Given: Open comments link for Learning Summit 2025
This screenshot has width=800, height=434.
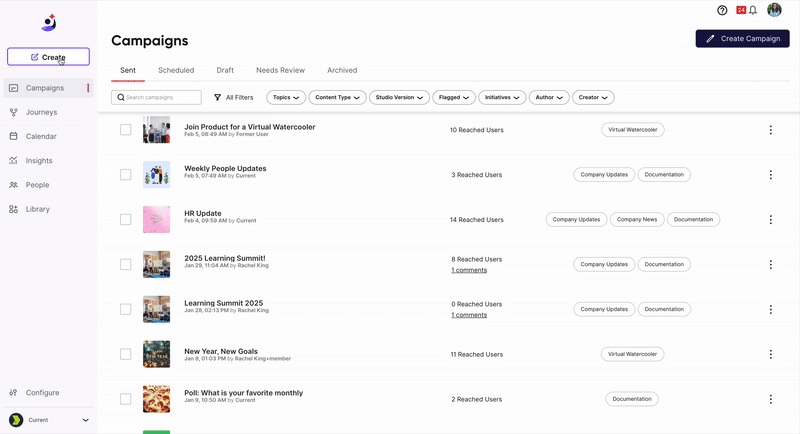Looking at the screenshot, I should [469, 315].
